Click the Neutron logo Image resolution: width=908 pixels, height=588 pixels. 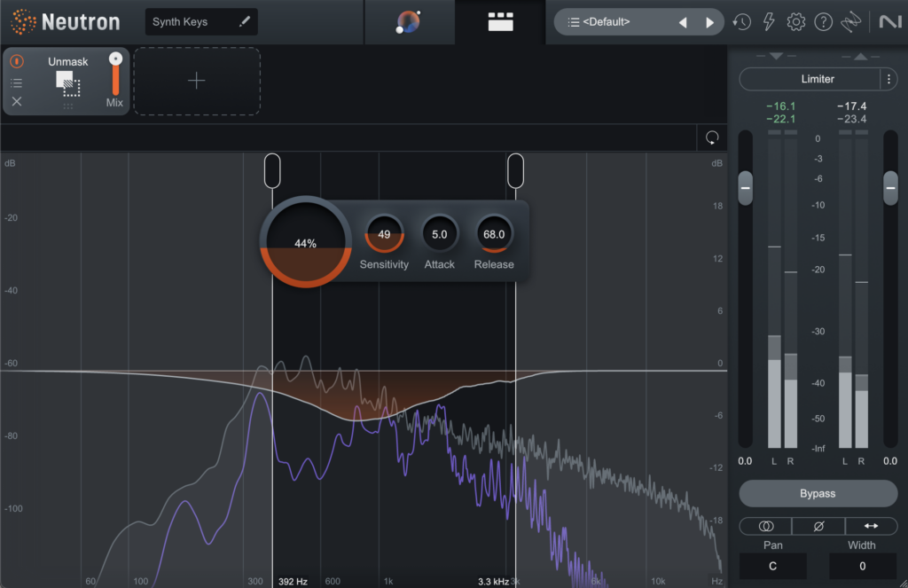(x=66, y=22)
